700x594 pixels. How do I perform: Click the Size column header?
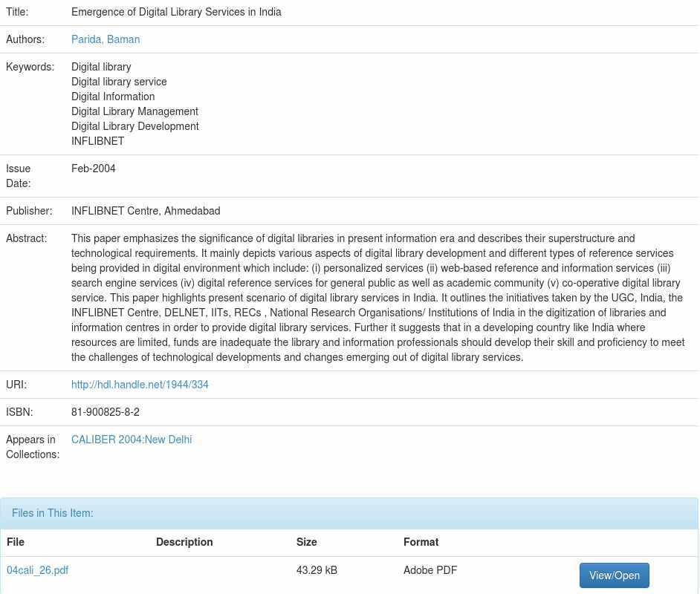coord(306,542)
